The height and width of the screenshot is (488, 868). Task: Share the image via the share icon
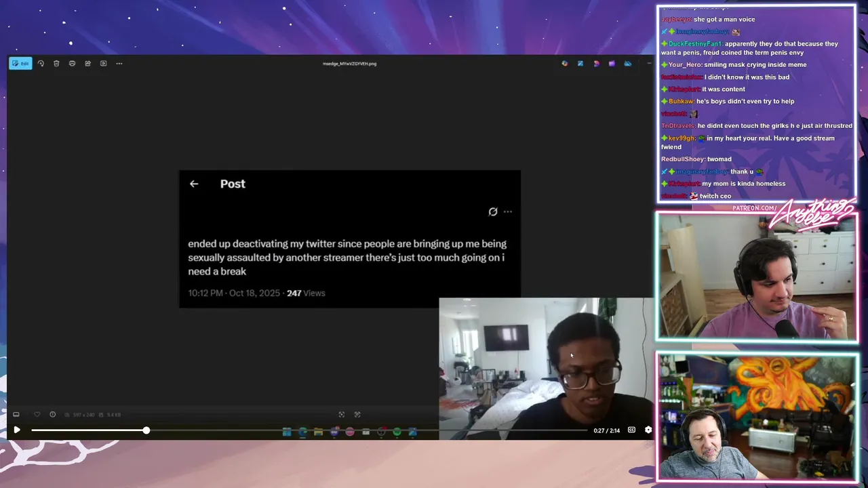87,64
